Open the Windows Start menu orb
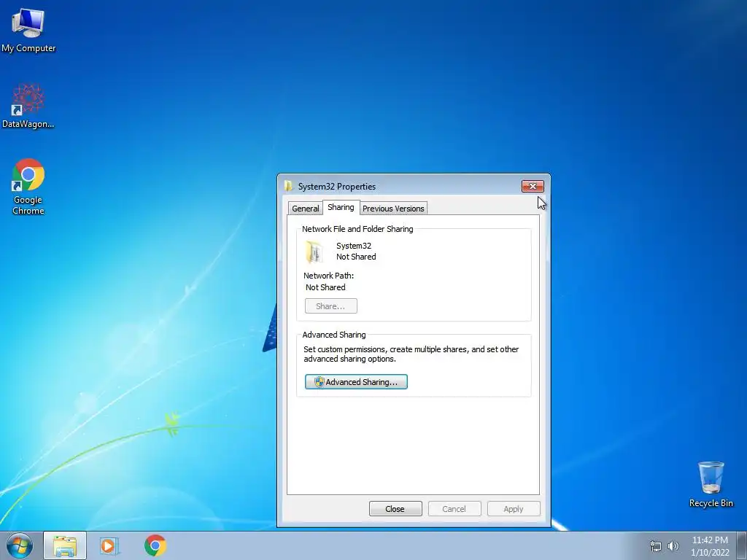The height and width of the screenshot is (560, 747). point(20,545)
